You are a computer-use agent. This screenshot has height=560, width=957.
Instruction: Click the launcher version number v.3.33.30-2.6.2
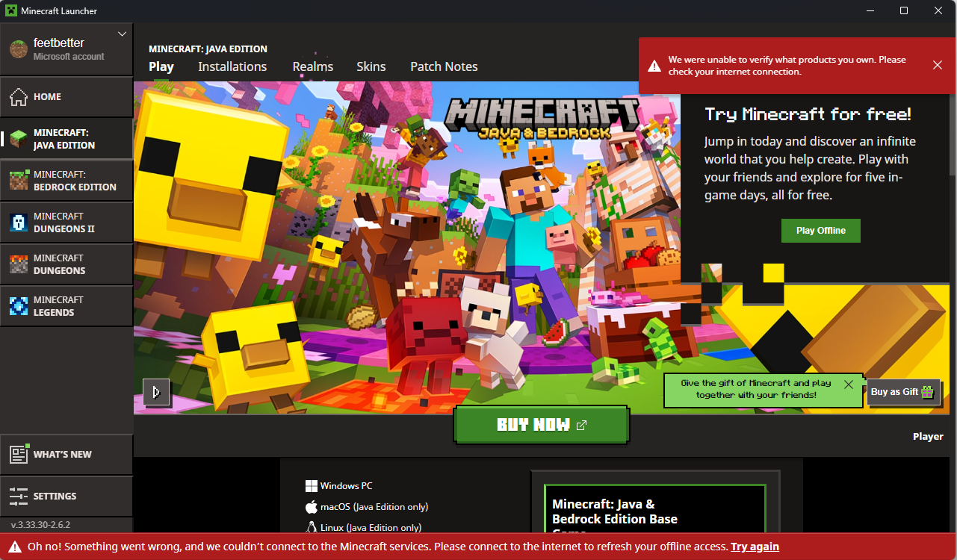40,525
